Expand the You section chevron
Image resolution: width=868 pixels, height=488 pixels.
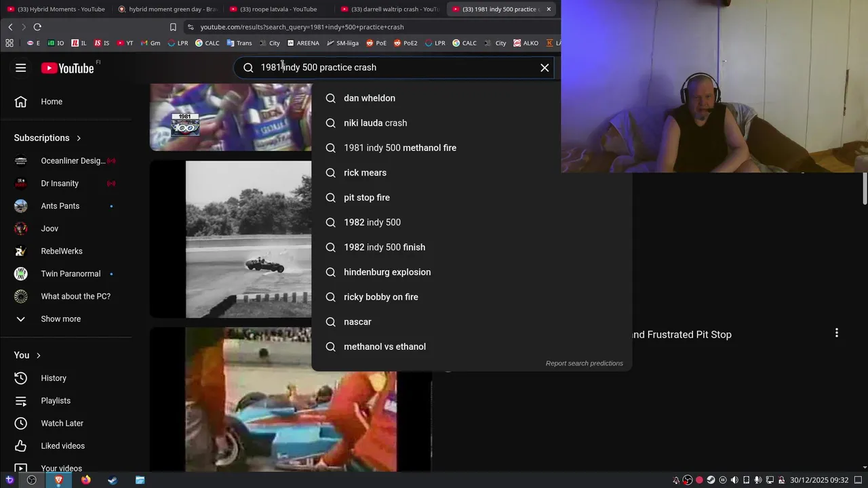point(39,355)
